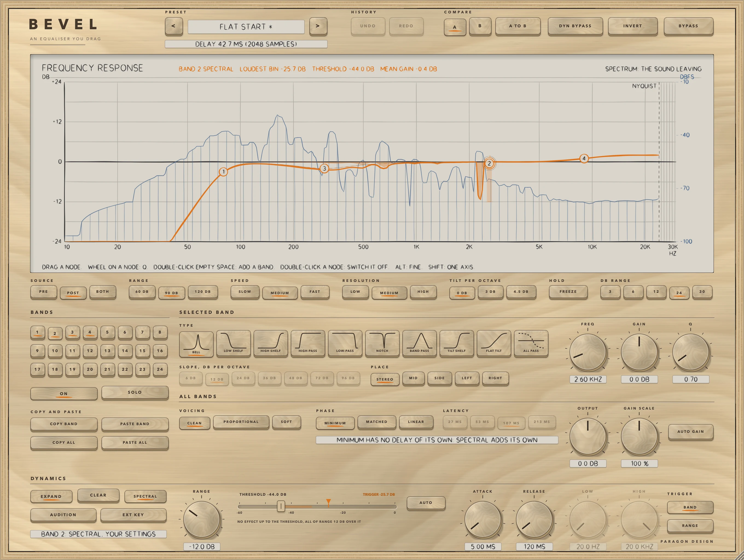Toggle SOLO for the selected band

point(135,392)
